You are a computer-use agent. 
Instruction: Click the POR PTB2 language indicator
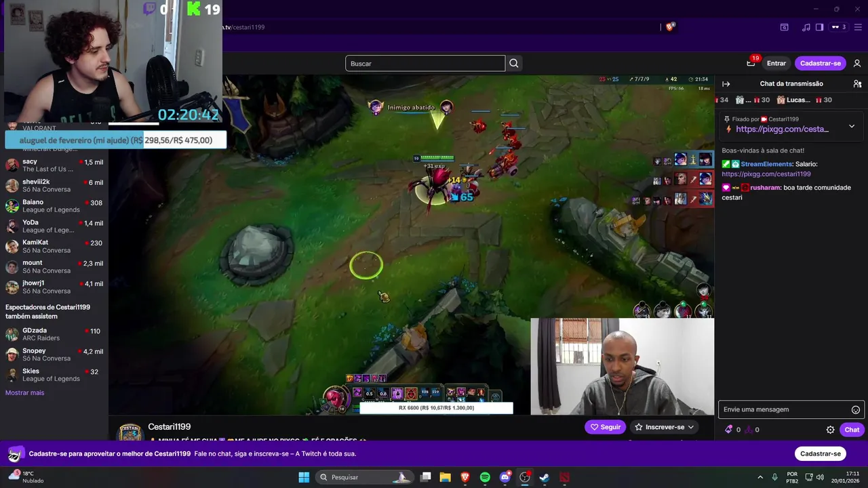[792, 477]
